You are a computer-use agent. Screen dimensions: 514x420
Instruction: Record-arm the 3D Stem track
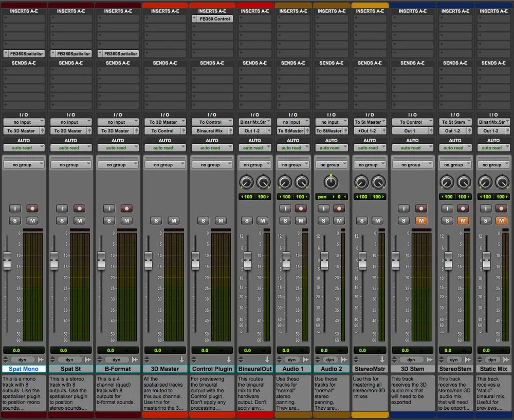[x=421, y=208]
